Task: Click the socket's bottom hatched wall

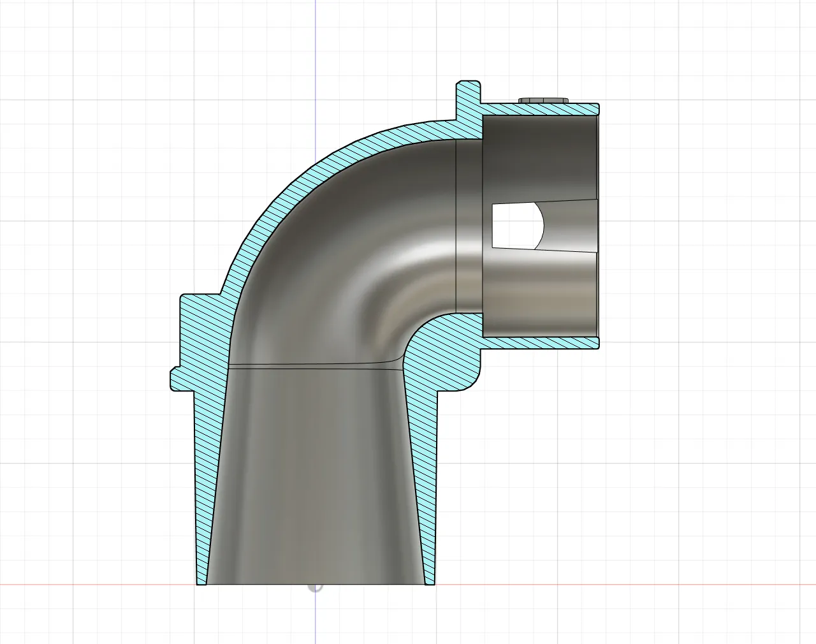Action: coord(542,344)
